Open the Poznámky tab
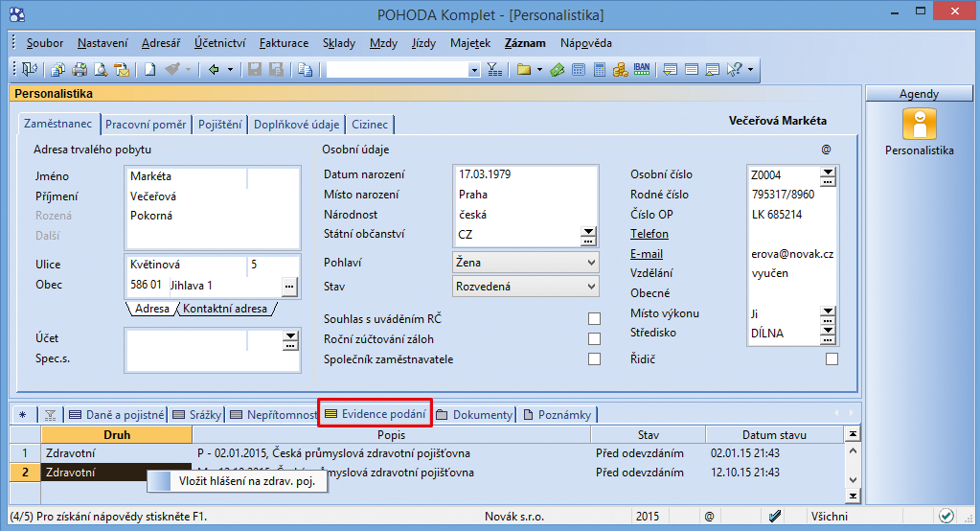Viewport: 980px width, 531px height. (557, 415)
